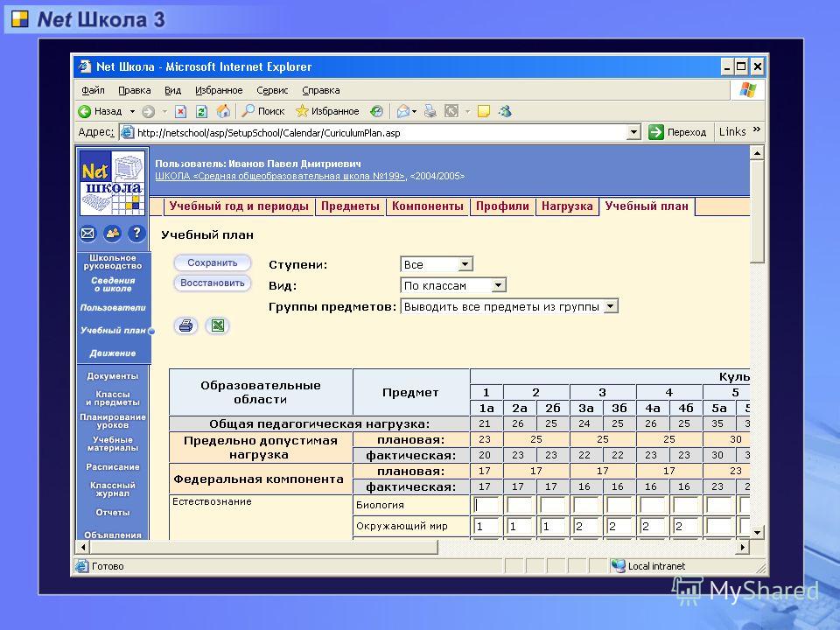Switch to Предметы tab
Image resolution: width=840 pixels, height=630 pixels.
[x=350, y=206]
